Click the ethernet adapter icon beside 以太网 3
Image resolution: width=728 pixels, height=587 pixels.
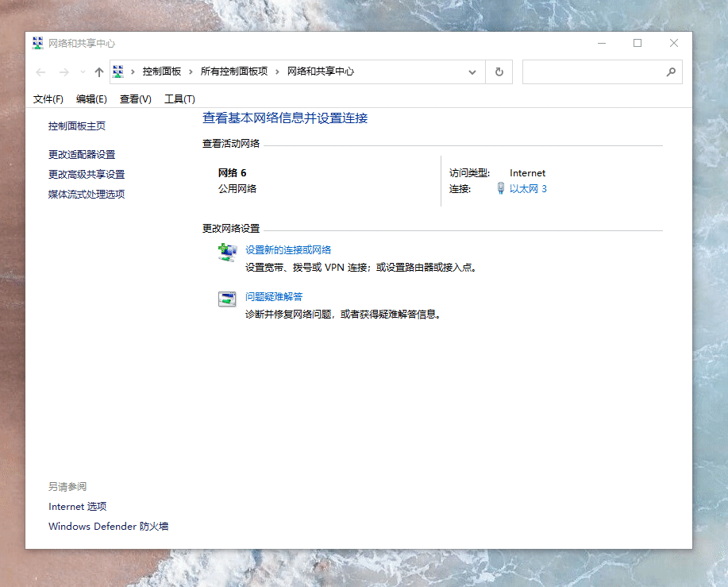click(499, 188)
